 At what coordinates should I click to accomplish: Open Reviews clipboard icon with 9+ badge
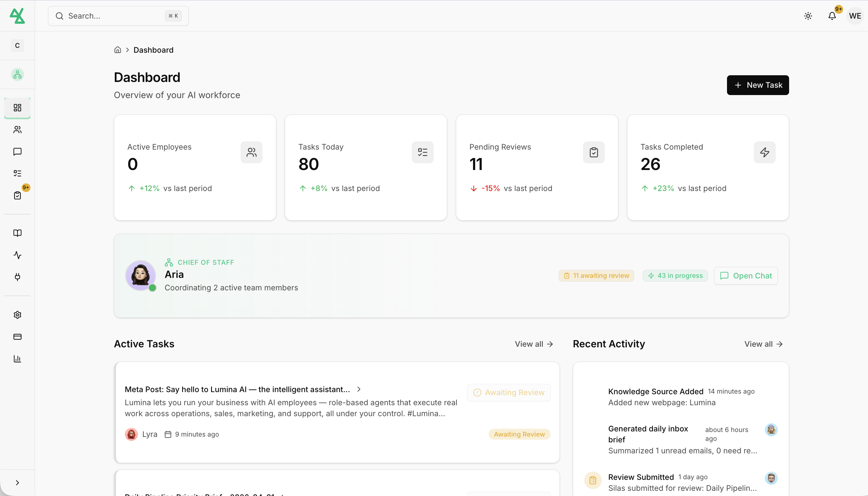[17, 195]
